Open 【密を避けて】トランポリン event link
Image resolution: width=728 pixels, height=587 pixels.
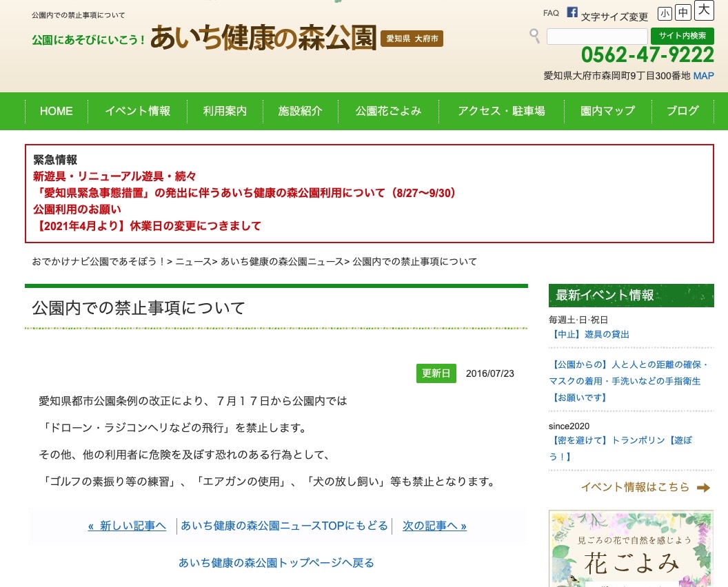620,449
